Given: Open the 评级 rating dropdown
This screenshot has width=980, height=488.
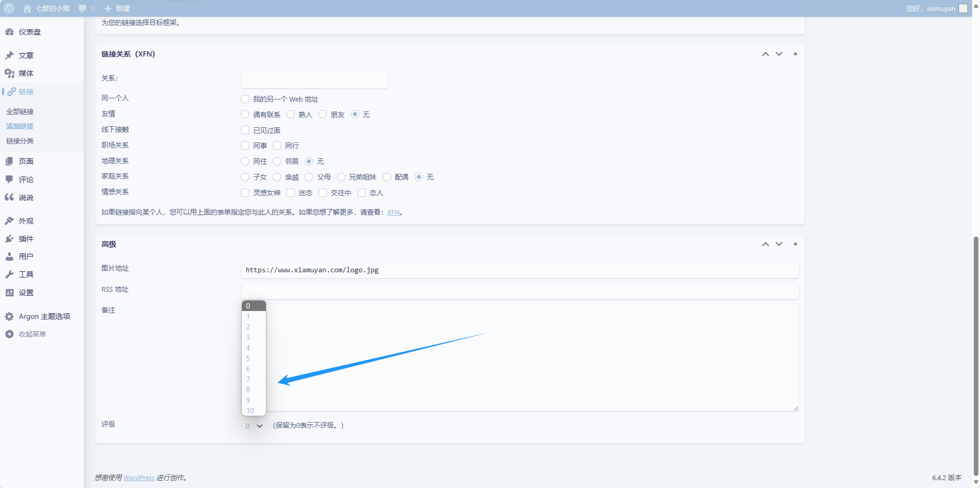Looking at the screenshot, I should point(254,426).
